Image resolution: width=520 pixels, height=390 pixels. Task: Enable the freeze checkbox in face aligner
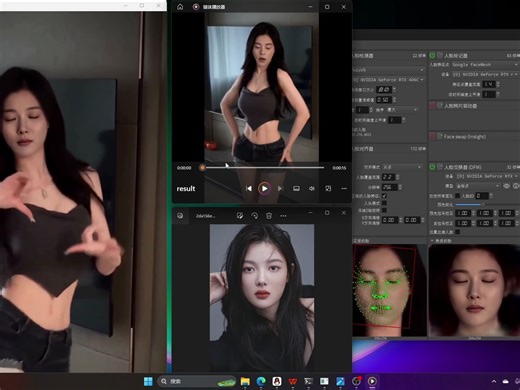[384, 210]
